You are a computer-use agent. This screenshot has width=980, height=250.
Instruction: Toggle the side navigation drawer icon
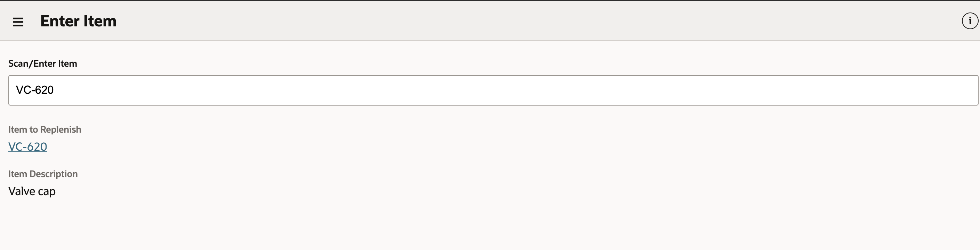pos(18,22)
